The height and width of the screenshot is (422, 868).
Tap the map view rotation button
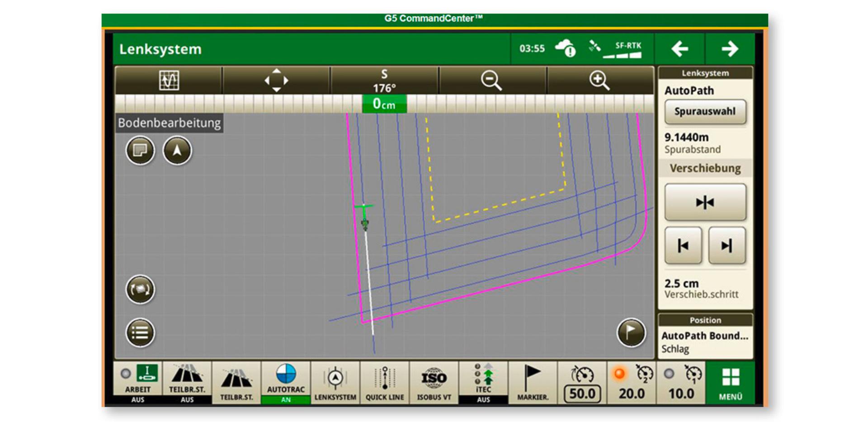140,289
